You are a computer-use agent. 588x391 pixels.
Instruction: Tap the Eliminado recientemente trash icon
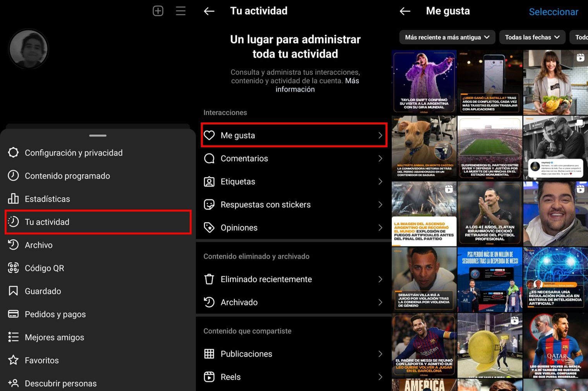tap(209, 279)
